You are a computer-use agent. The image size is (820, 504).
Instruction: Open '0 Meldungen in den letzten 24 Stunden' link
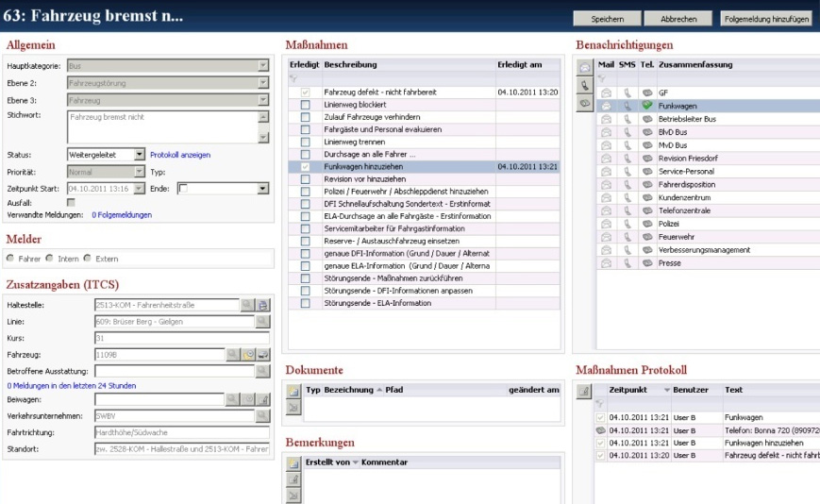tap(72, 386)
